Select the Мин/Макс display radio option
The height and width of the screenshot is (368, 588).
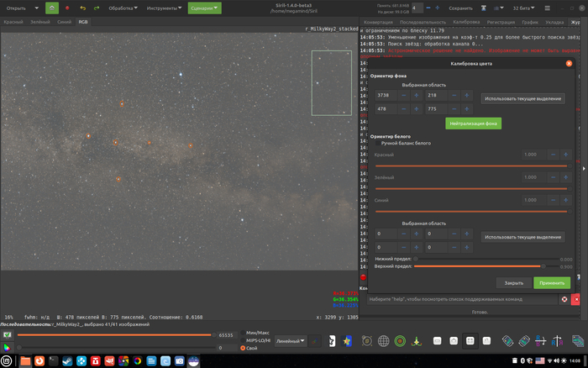244,333
